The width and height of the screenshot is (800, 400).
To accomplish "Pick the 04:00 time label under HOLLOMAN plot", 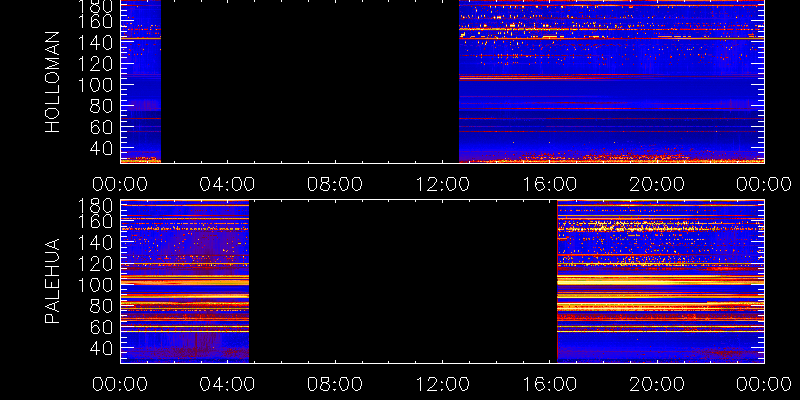I will coord(227,184).
